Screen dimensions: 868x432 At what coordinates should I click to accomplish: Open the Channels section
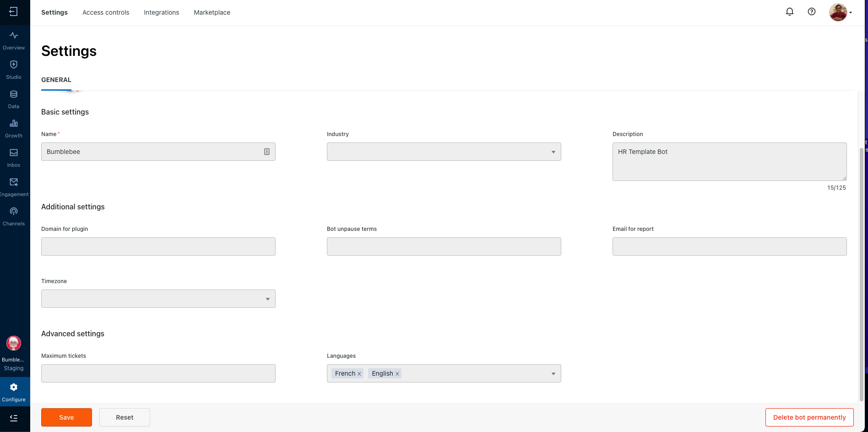pos(14,216)
